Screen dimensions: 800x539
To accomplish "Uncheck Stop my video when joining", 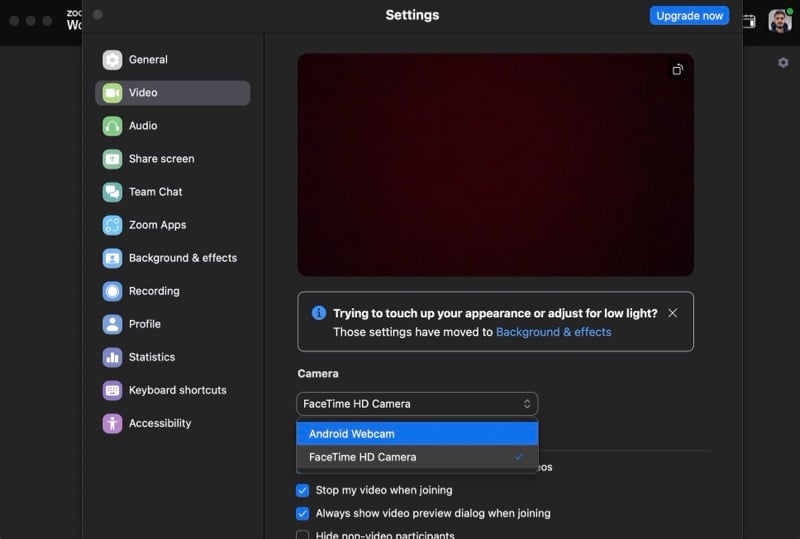I will pos(303,491).
